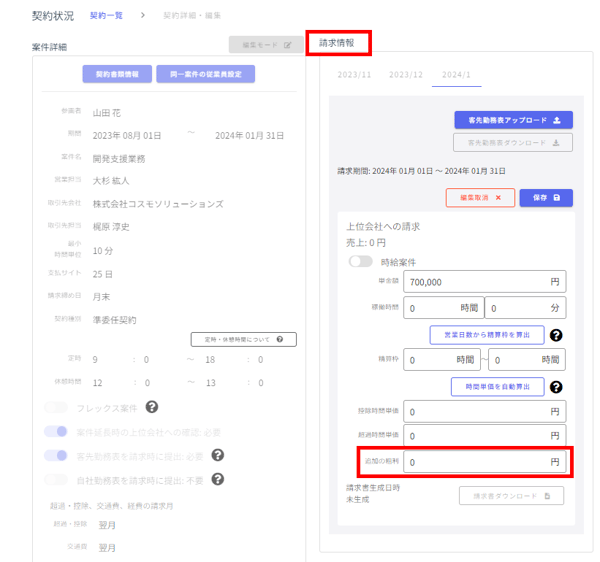Switch to the 2023/11 billing tab
The height and width of the screenshot is (562, 600).
coord(354,75)
